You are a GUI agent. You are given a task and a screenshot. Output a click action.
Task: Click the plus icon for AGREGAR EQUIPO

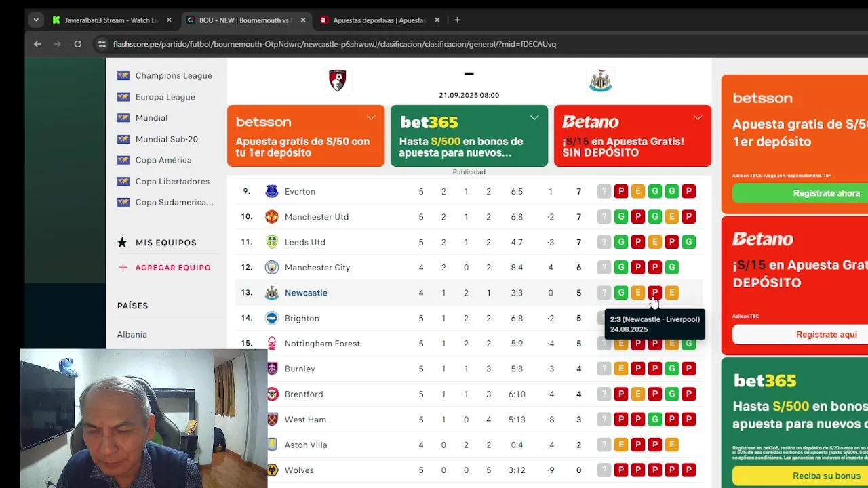[123, 268]
